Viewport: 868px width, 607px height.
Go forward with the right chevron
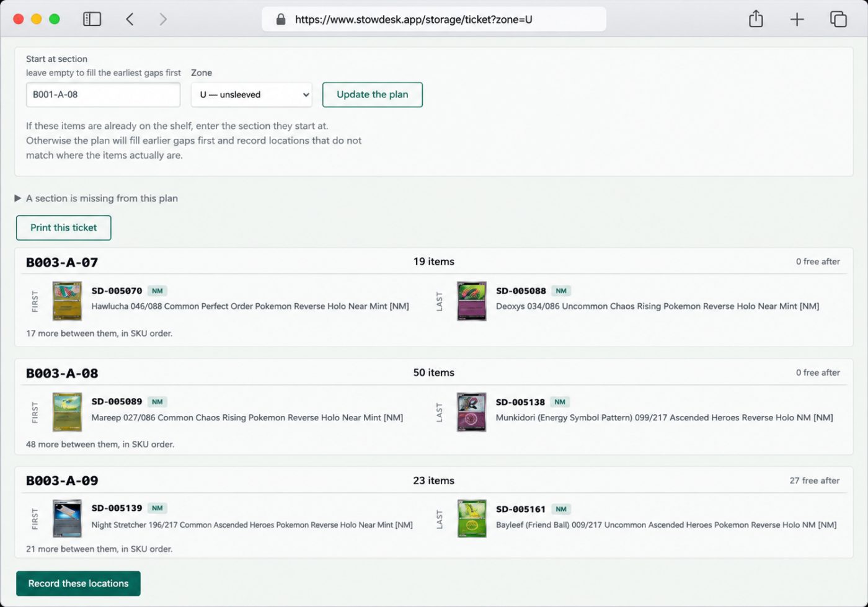point(163,19)
